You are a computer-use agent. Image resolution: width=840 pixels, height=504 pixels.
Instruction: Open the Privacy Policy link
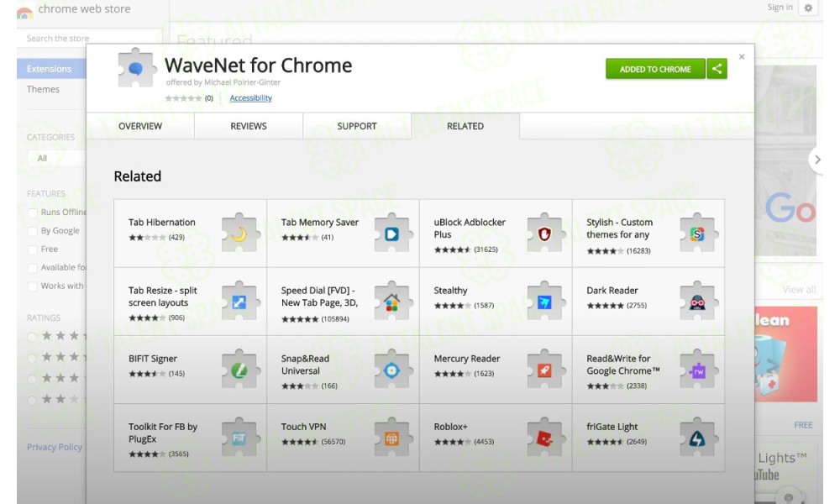(x=55, y=447)
